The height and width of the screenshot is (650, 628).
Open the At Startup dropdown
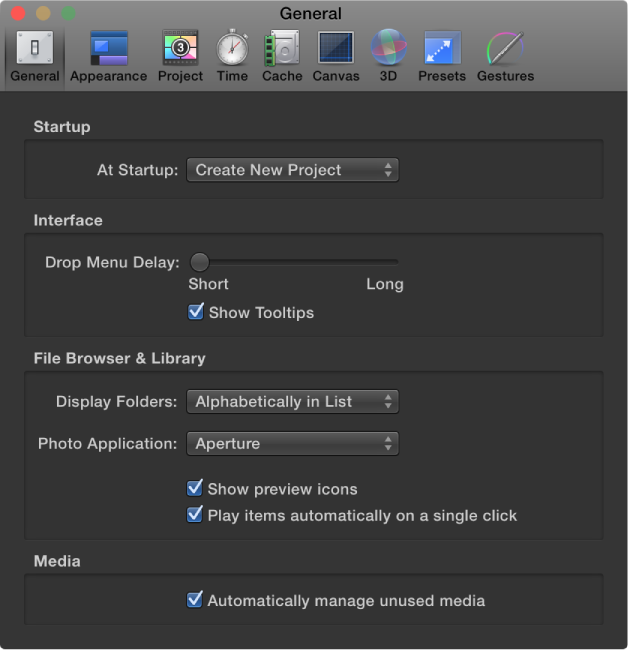293,170
